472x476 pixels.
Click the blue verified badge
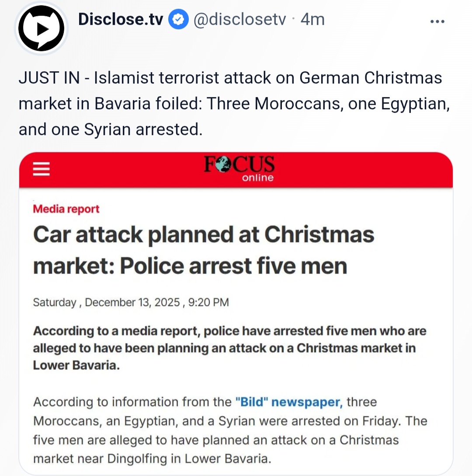(x=179, y=20)
